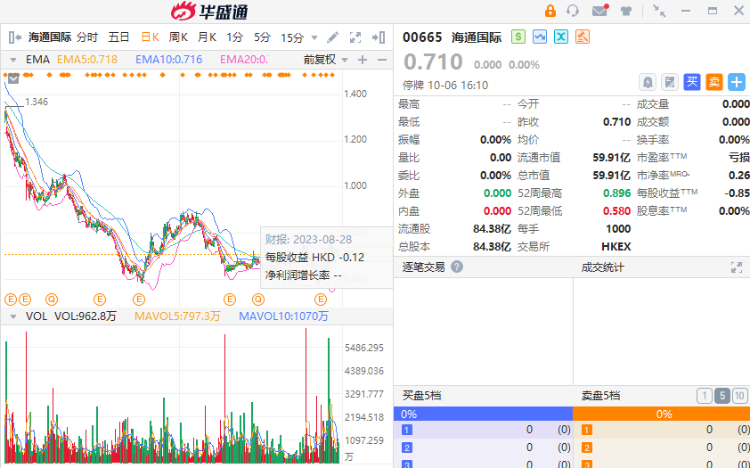Screen dimensions: 750x468
Task: Open the skin theme shirt icon
Action: point(626,11)
